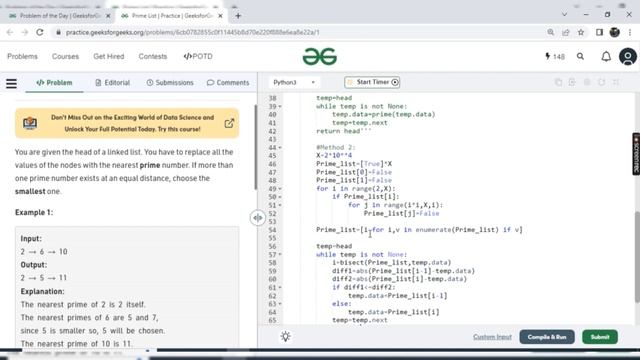Screen dimensions: 640x360
Task: Collapse code fold at line 49
Action: click(280, 189)
